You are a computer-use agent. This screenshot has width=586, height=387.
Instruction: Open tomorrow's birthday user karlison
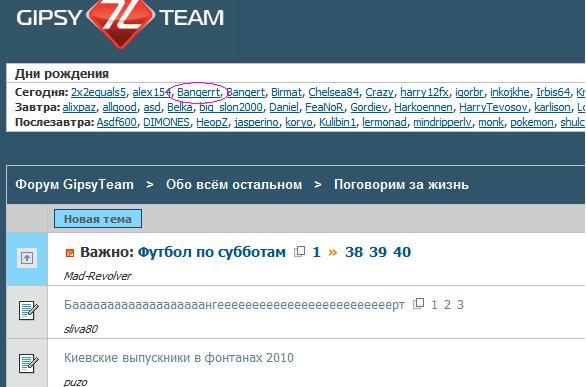tap(552, 108)
